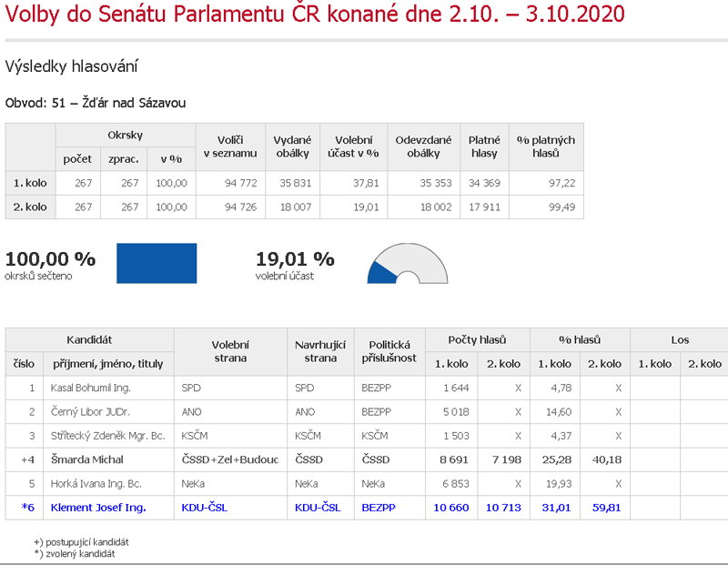Click Horká's first-round vote count "6 853"

coord(456,484)
